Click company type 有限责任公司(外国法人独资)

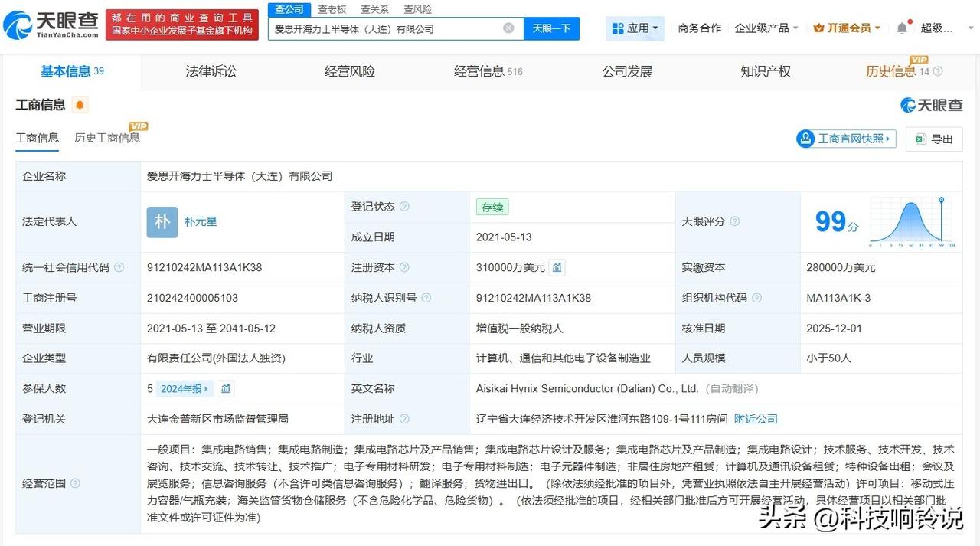216,358
